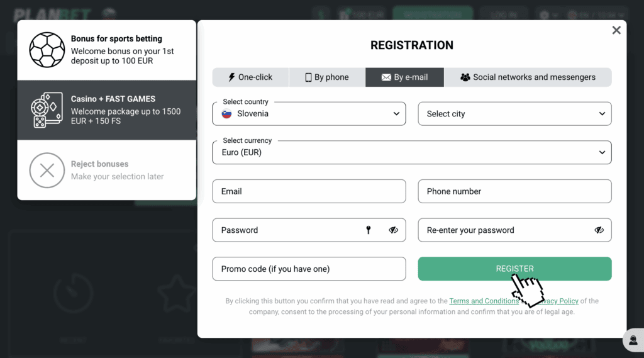This screenshot has height=358, width=644.
Task: Click the casino chips and cards icon
Action: click(x=47, y=110)
